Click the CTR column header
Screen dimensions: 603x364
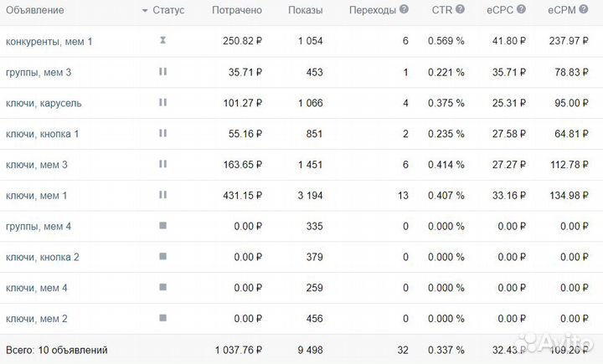click(441, 11)
